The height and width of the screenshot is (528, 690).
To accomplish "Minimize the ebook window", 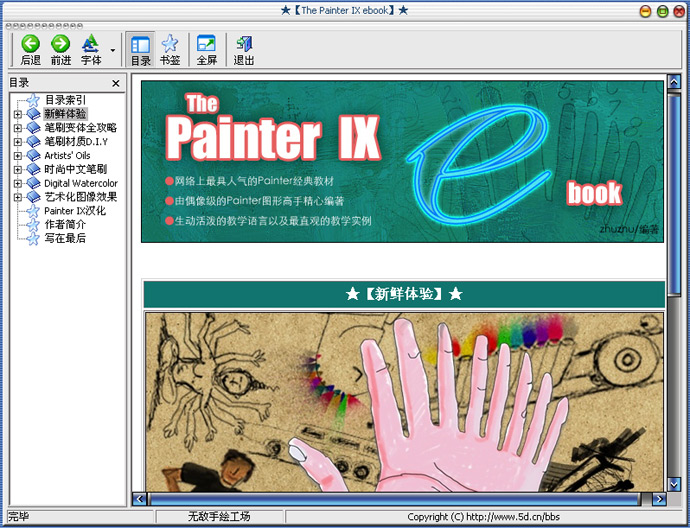I will [x=645, y=11].
